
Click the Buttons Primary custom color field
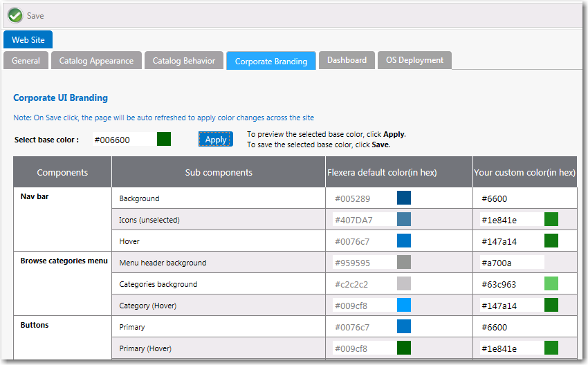coord(512,327)
